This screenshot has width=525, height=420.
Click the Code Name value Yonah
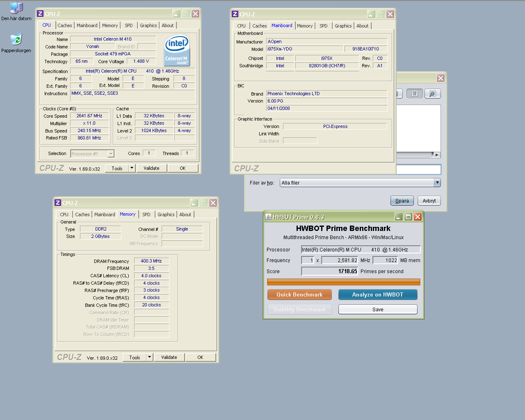(x=92, y=46)
